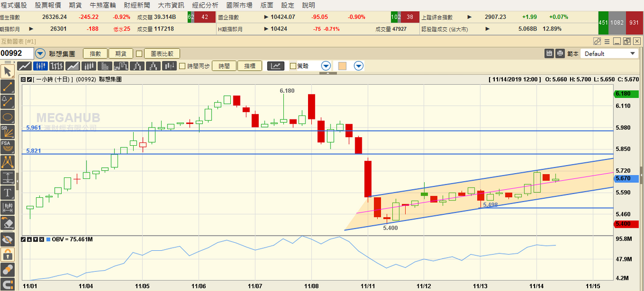Open the 經紀分析 menu
Image resolution: width=644 pixels, height=291 pixels.
(x=206, y=5)
